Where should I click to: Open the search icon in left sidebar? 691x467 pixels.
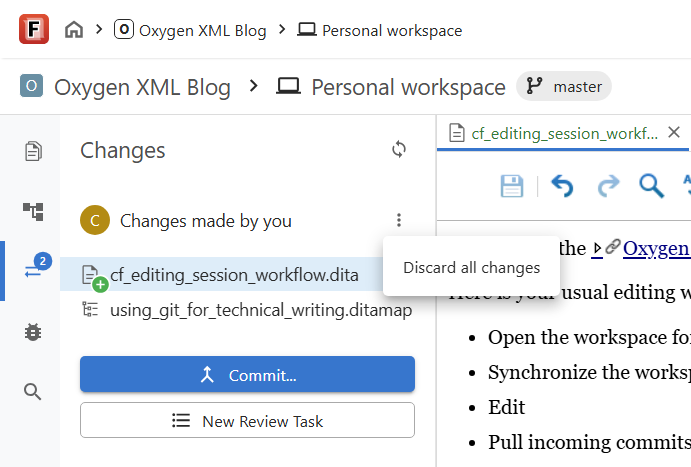[x=33, y=391]
